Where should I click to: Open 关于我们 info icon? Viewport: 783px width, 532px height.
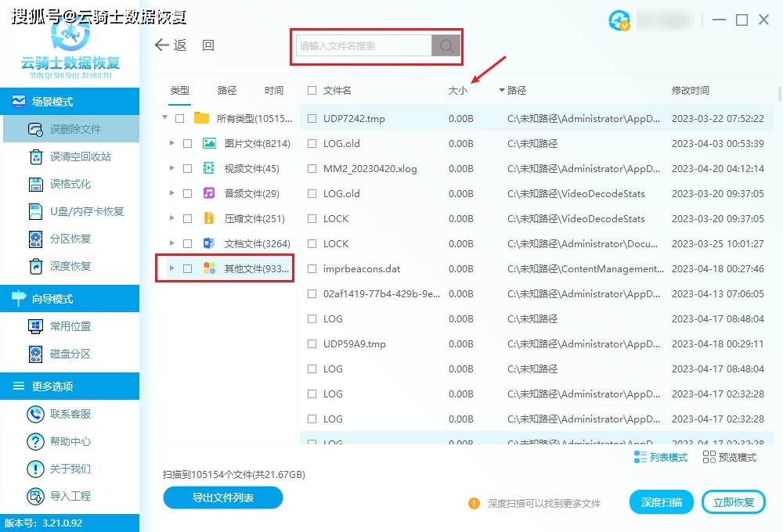click(x=35, y=469)
